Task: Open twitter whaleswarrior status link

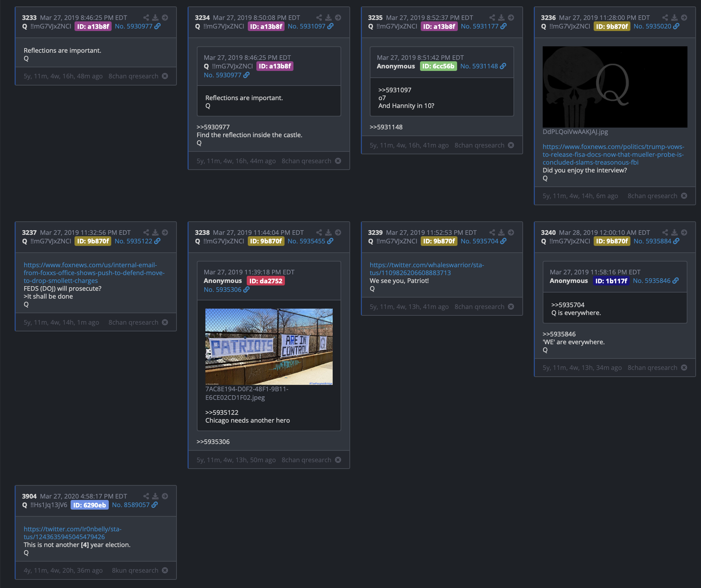Action: (x=427, y=269)
